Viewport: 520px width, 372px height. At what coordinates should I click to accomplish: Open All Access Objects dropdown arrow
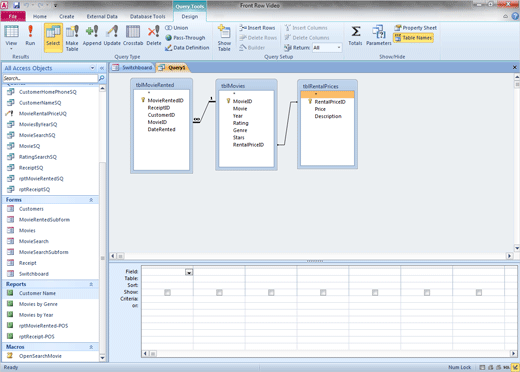pyautogui.click(x=92, y=68)
